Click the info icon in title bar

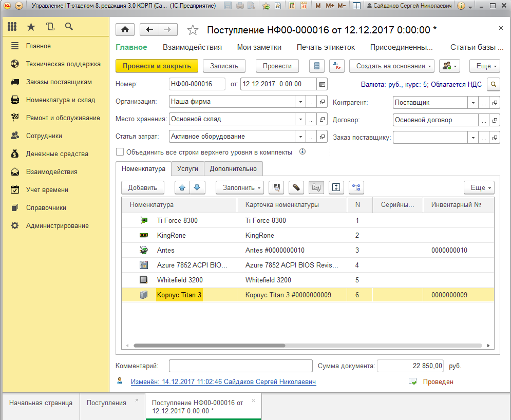coord(461,6)
